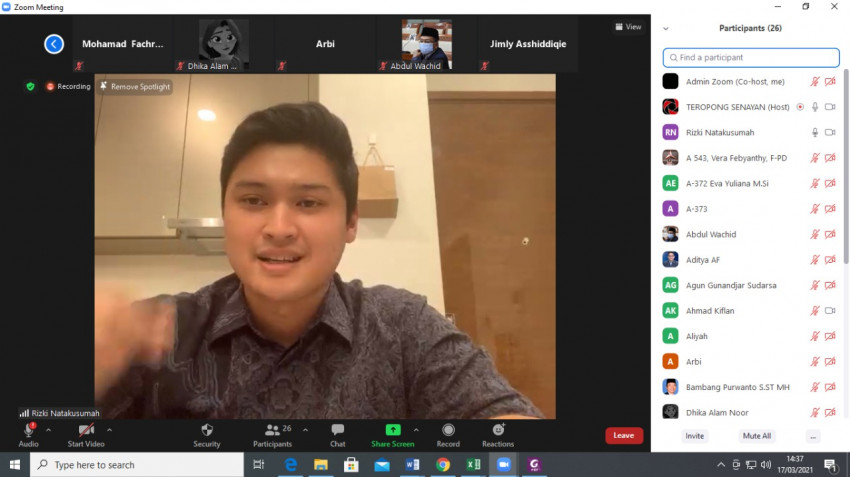
Task: Unmute with the Audio microphone button
Action: pyautogui.click(x=29, y=435)
